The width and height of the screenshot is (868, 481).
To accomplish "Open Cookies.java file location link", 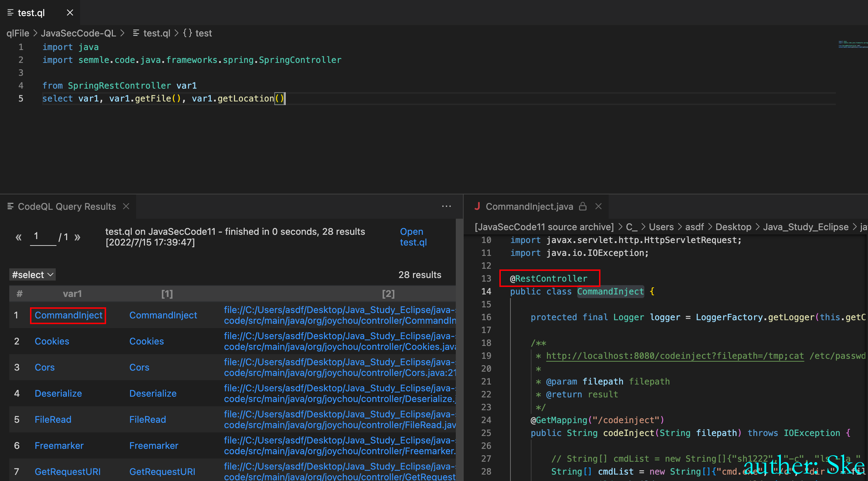I will [x=340, y=341].
